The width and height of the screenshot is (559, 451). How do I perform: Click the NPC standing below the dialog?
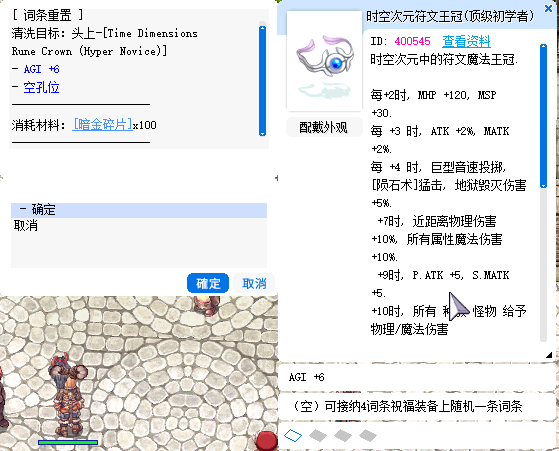207,306
